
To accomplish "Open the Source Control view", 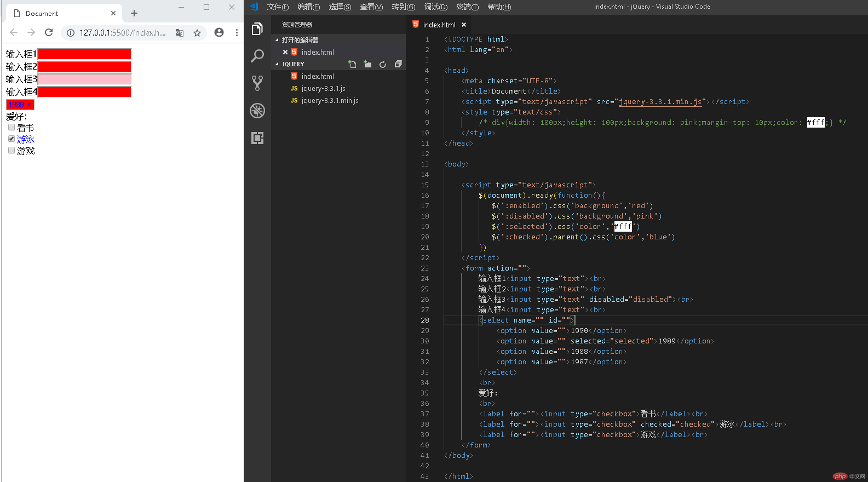I will [257, 83].
